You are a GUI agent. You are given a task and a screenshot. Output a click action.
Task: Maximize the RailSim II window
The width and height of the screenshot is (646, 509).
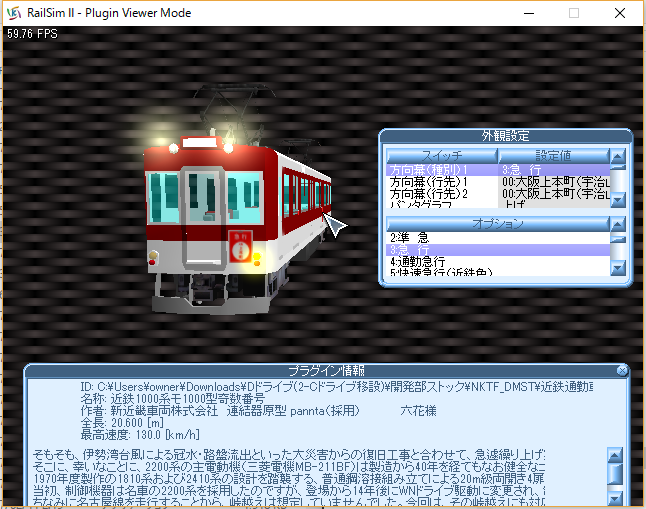pos(574,13)
